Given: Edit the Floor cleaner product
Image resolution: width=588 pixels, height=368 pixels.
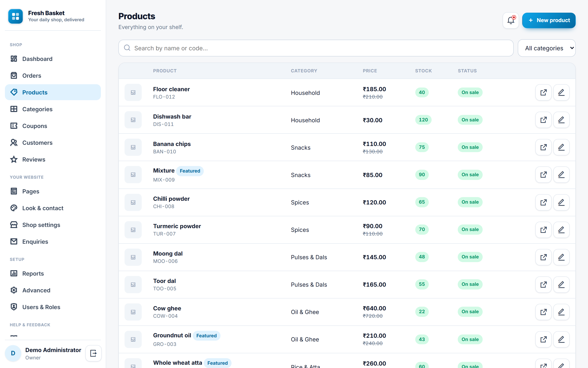Looking at the screenshot, I should pos(561,92).
